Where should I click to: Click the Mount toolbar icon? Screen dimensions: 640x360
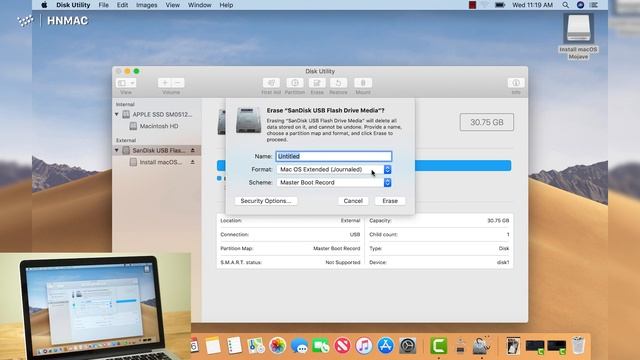[363, 83]
